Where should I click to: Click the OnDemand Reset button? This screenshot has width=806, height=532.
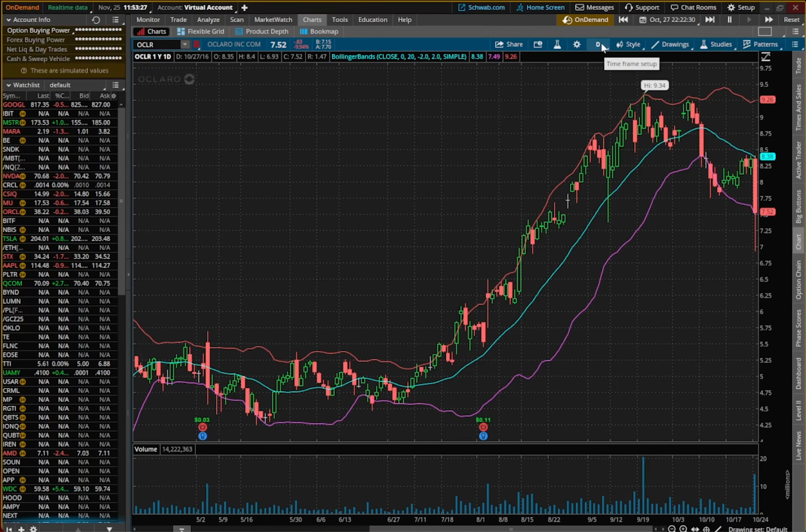point(791,20)
